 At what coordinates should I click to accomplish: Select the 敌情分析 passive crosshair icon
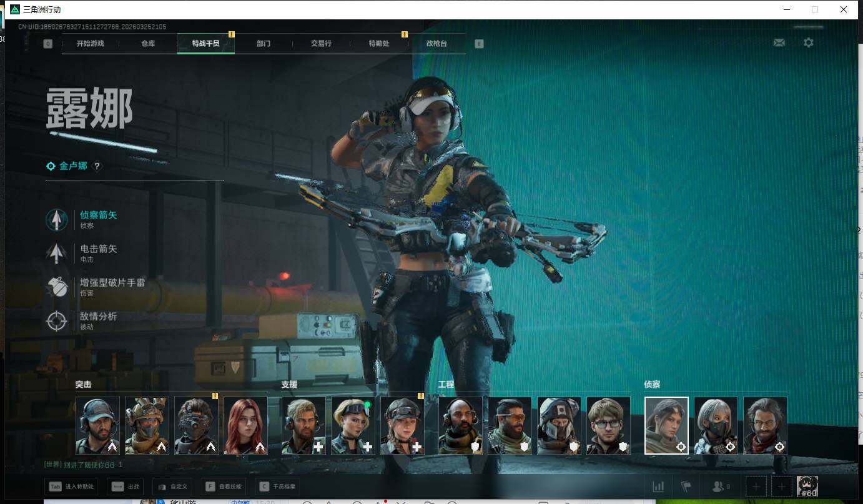click(x=57, y=320)
